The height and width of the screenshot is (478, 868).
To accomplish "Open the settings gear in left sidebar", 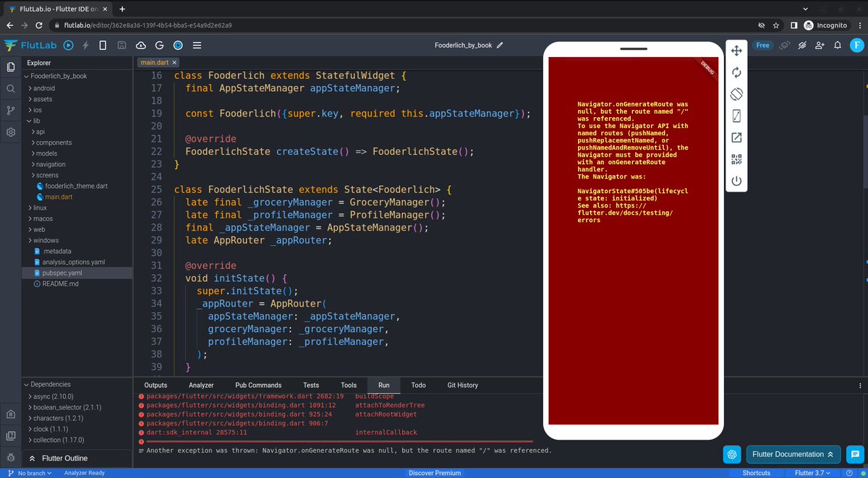I will pos(11,132).
